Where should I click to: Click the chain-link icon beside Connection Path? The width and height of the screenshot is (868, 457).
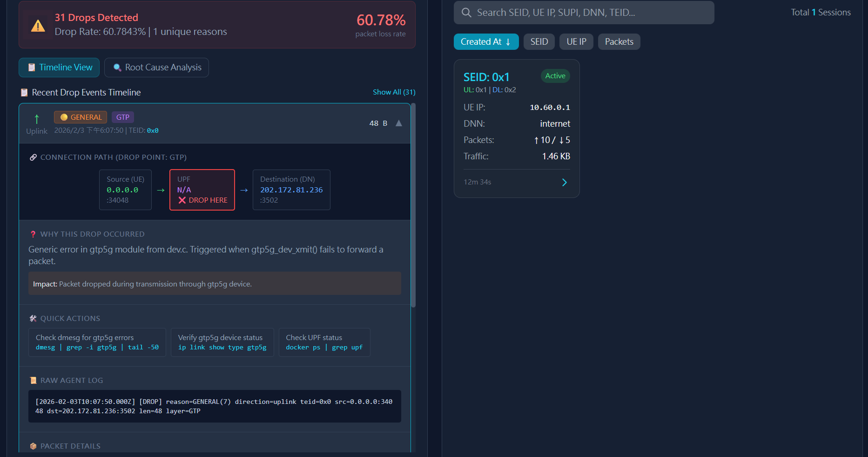point(33,157)
